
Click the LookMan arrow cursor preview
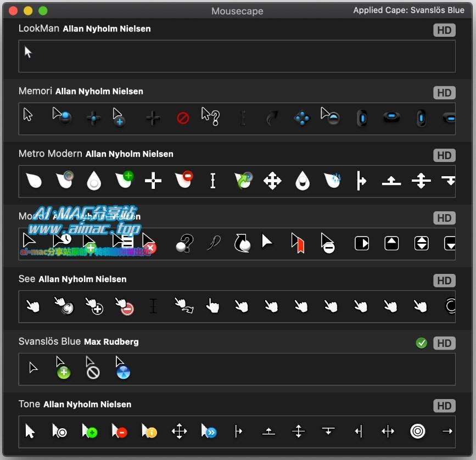pos(28,52)
